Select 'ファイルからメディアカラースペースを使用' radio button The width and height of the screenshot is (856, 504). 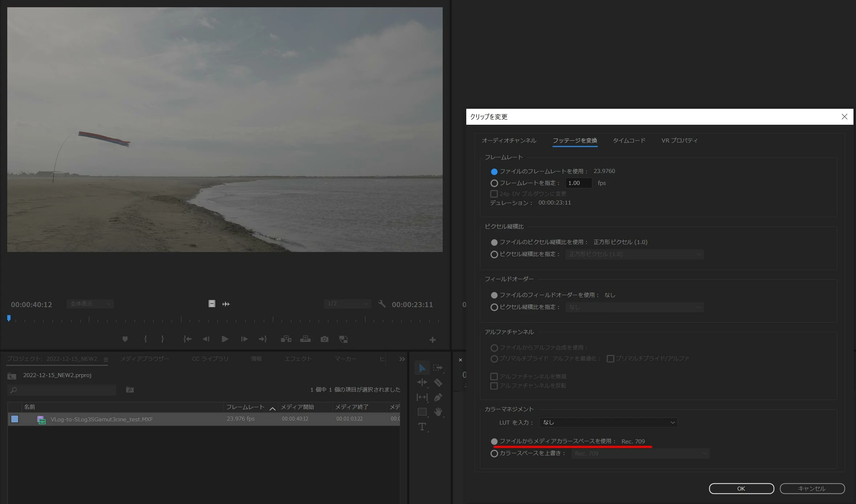[x=494, y=441]
